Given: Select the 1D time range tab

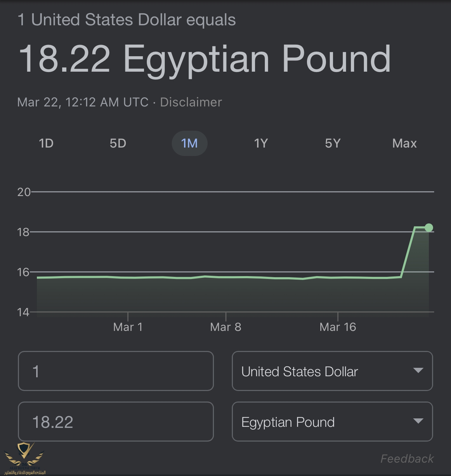Looking at the screenshot, I should coord(46,143).
